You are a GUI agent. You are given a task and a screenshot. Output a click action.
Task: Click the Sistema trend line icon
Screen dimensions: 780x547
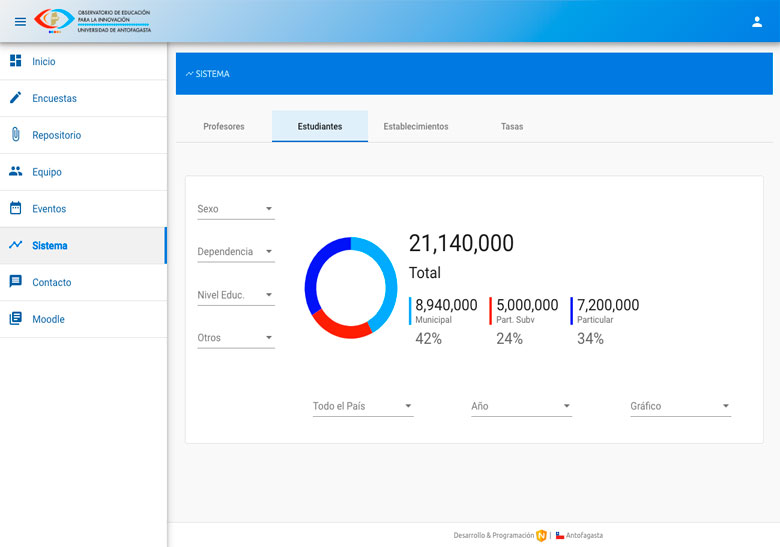tap(15, 245)
